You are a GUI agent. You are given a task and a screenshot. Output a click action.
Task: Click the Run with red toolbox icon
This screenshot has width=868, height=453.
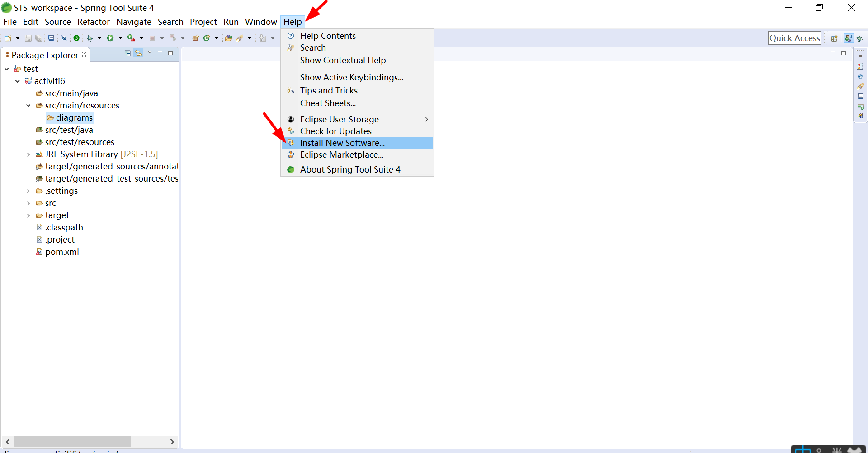(x=131, y=38)
